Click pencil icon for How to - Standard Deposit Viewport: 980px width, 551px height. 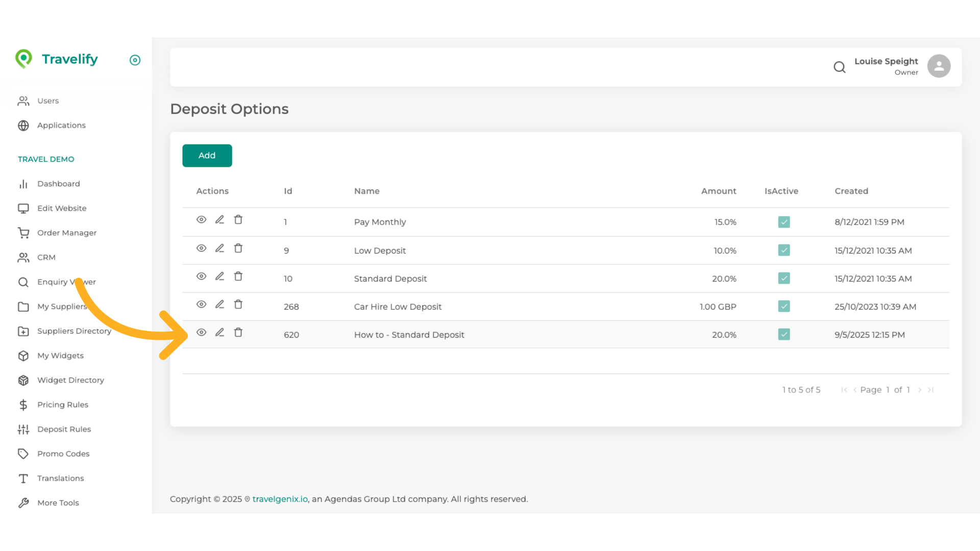pyautogui.click(x=219, y=333)
